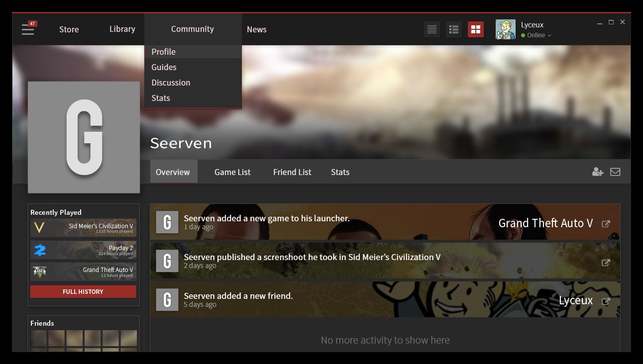Switch to detailed list view icon
This screenshot has width=643, height=364.
click(x=454, y=29)
